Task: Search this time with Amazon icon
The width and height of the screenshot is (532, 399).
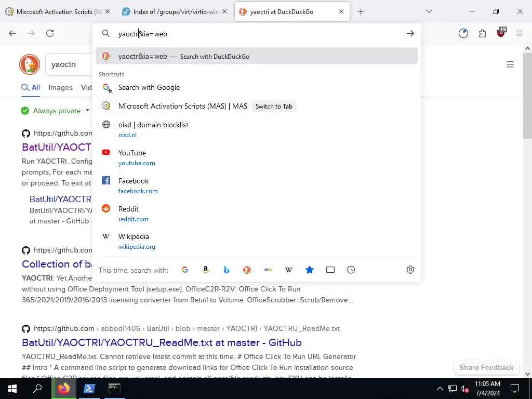Action: pyautogui.click(x=206, y=270)
